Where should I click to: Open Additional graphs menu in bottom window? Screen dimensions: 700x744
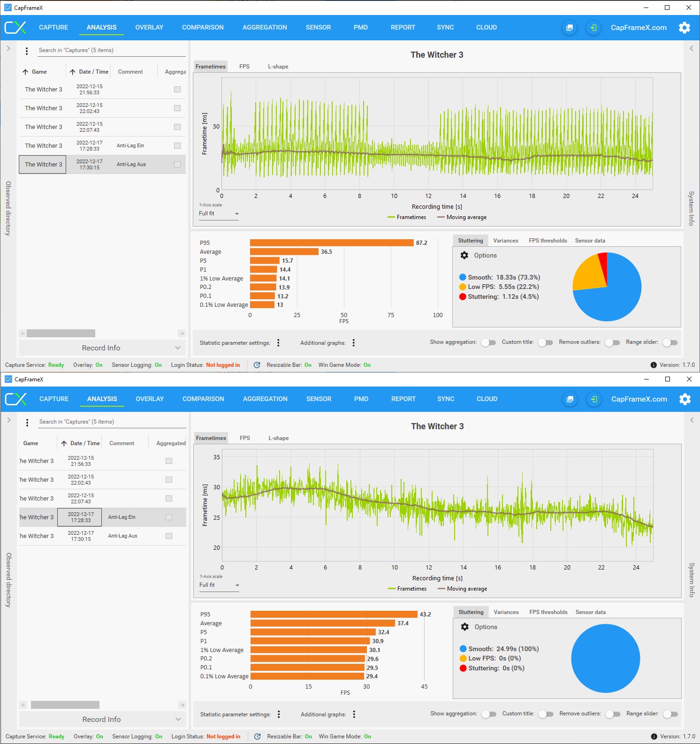(354, 714)
